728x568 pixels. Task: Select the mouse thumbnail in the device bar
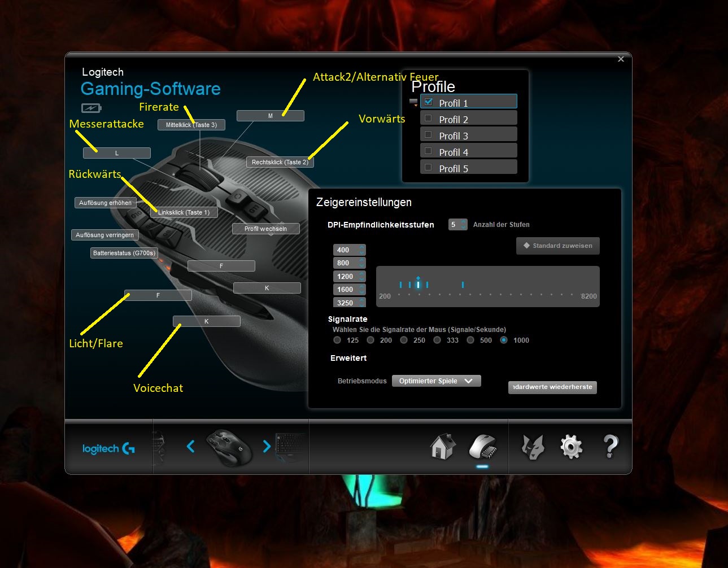[229, 447]
